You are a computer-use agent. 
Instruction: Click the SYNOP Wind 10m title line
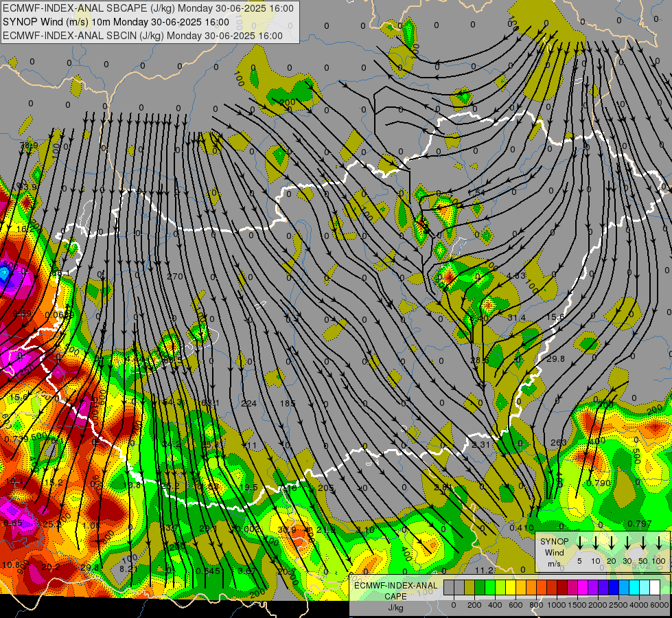click(x=116, y=22)
